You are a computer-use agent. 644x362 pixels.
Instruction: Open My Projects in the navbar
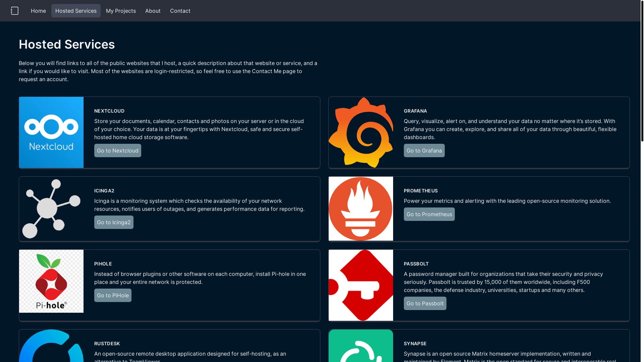121,11
